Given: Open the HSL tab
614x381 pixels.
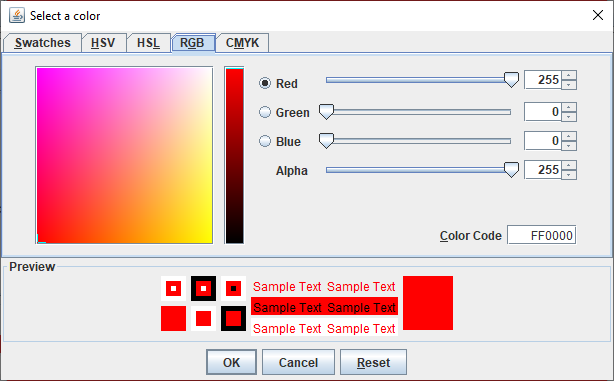Looking at the screenshot, I should point(148,43).
